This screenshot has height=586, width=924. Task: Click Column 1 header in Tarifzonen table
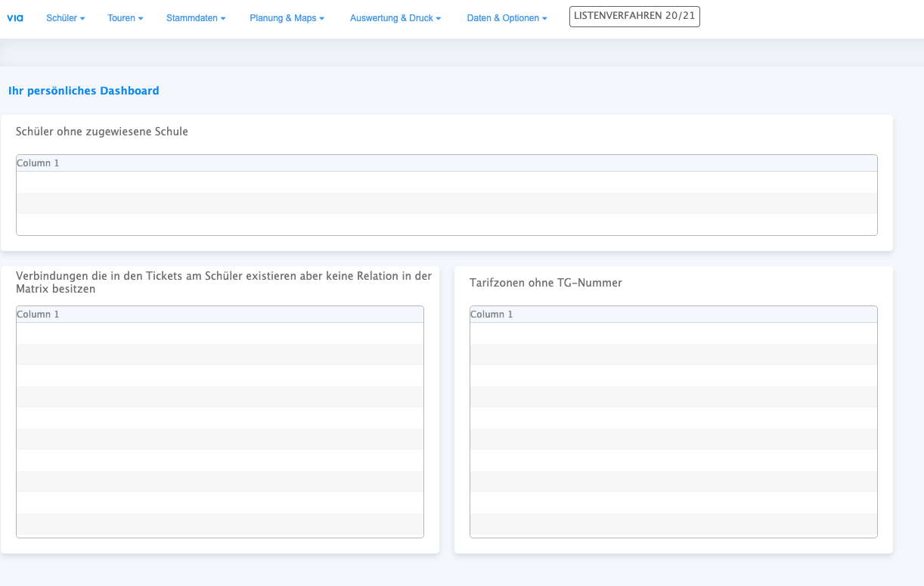pos(491,315)
